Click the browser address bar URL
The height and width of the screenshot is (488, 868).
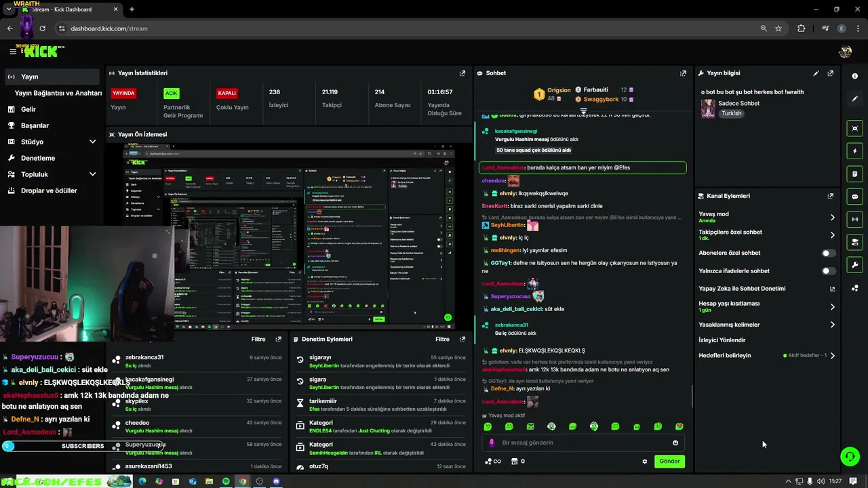pos(109,28)
